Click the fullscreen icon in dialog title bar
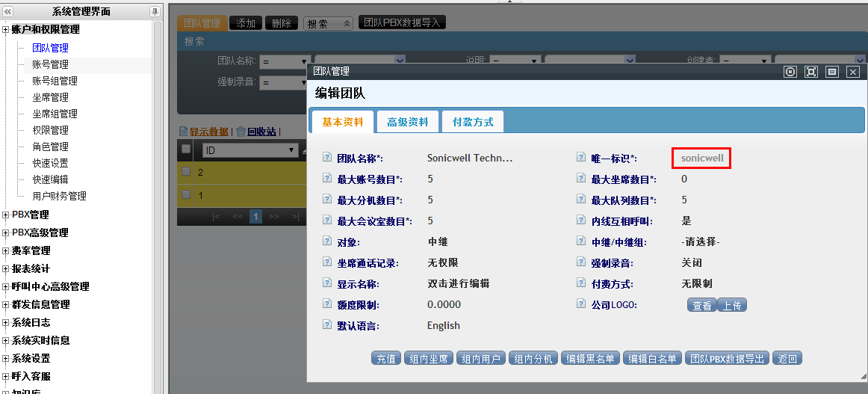The height and width of the screenshot is (394, 868). pyautogui.click(x=811, y=72)
